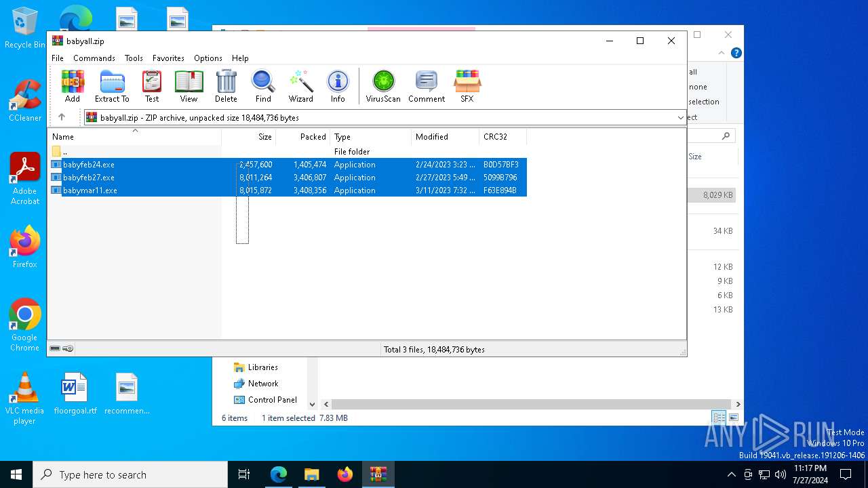
Task: Open the Favorites menu
Action: pos(168,58)
